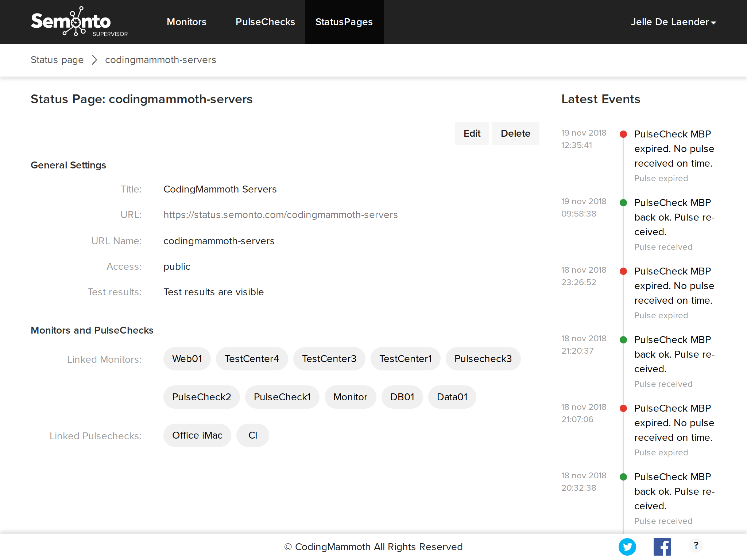
Task: Select the Data01 monitor tag
Action: (452, 397)
